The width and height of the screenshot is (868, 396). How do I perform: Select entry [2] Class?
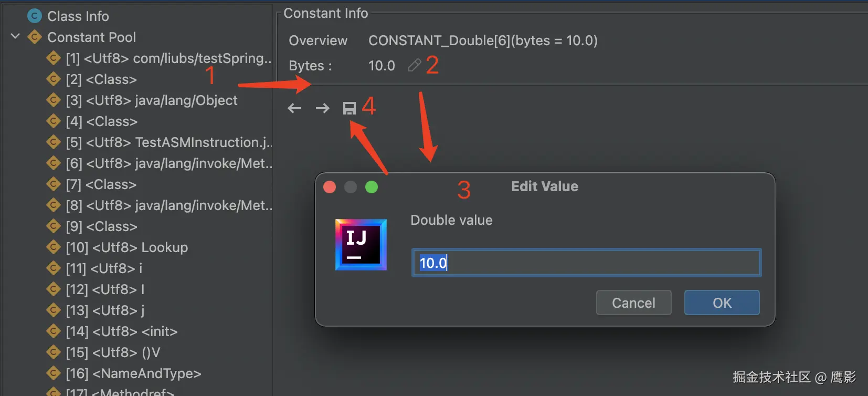click(x=101, y=79)
